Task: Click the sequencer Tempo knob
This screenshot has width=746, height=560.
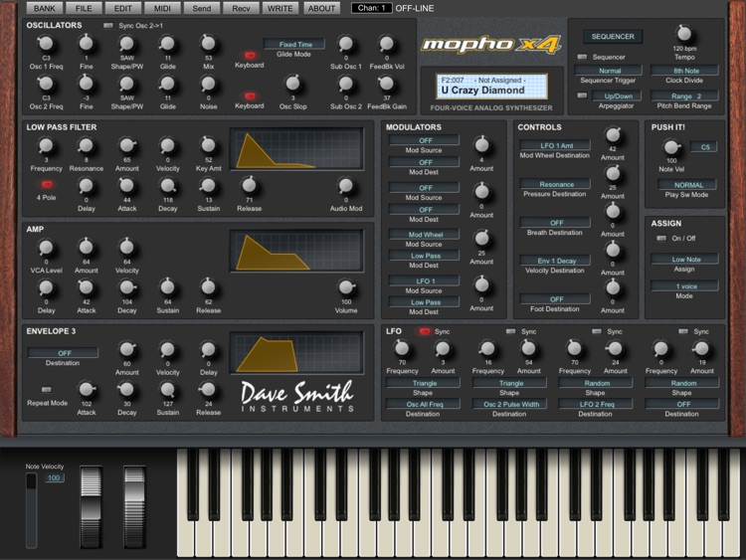Action: (x=684, y=34)
